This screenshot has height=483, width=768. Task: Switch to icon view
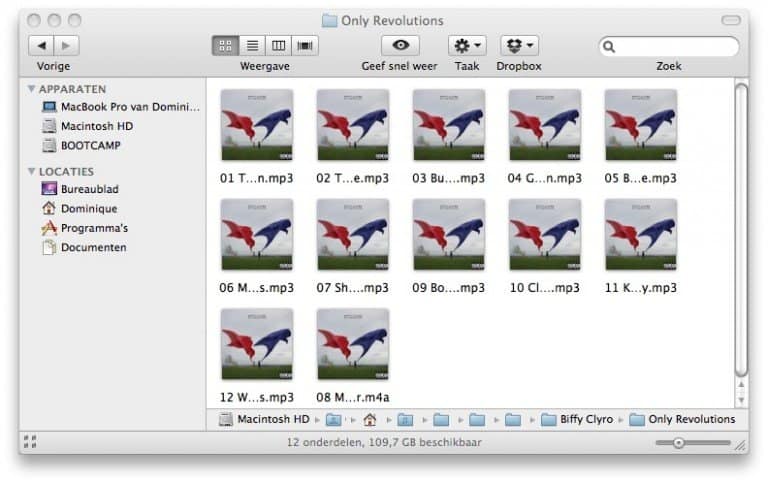coord(225,46)
